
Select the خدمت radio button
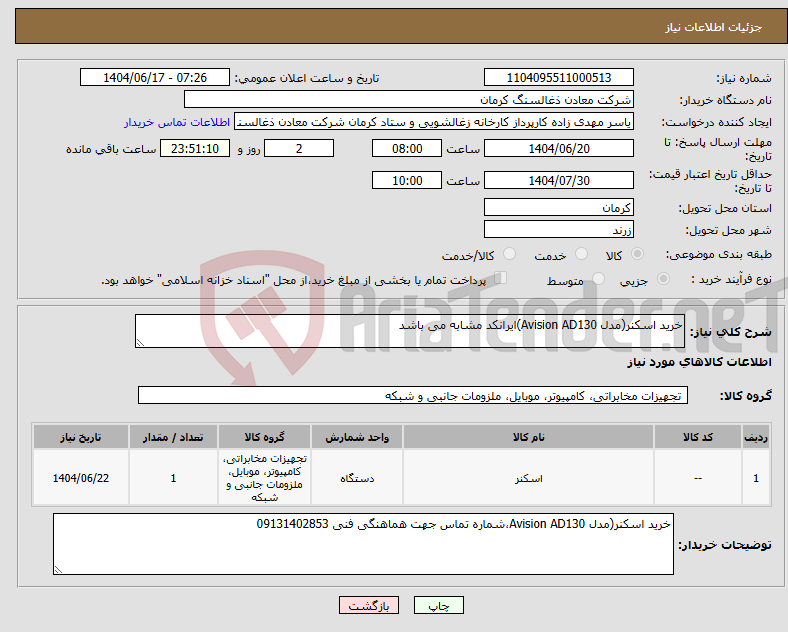(x=581, y=254)
